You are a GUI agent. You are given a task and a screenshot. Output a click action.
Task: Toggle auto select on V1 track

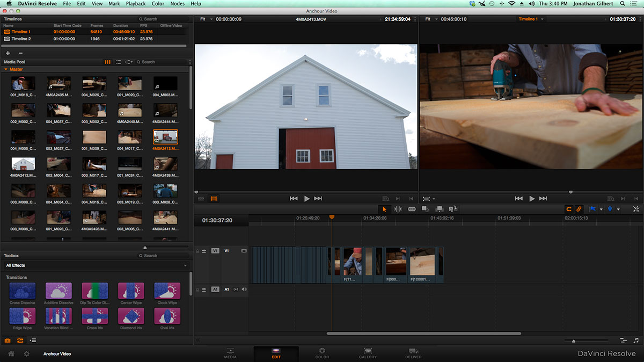[204, 251]
